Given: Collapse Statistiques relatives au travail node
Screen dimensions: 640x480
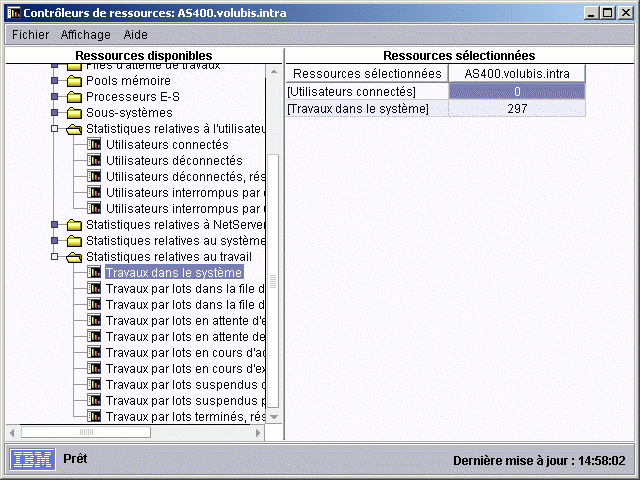Looking at the screenshot, I should click(54, 257).
